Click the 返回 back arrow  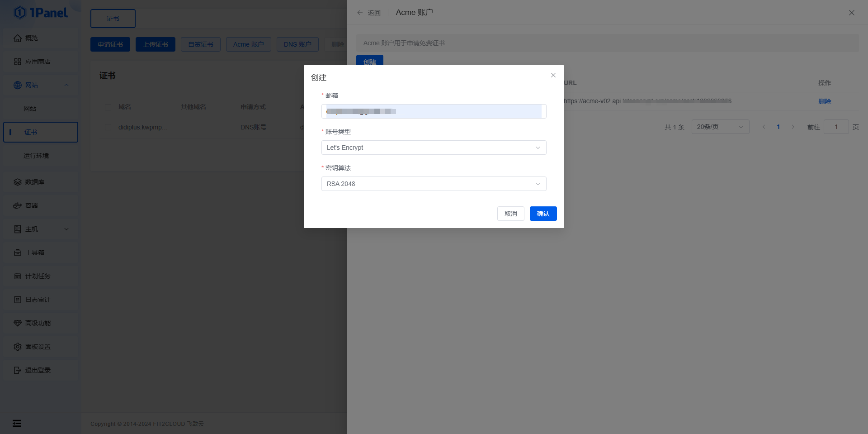click(x=360, y=13)
